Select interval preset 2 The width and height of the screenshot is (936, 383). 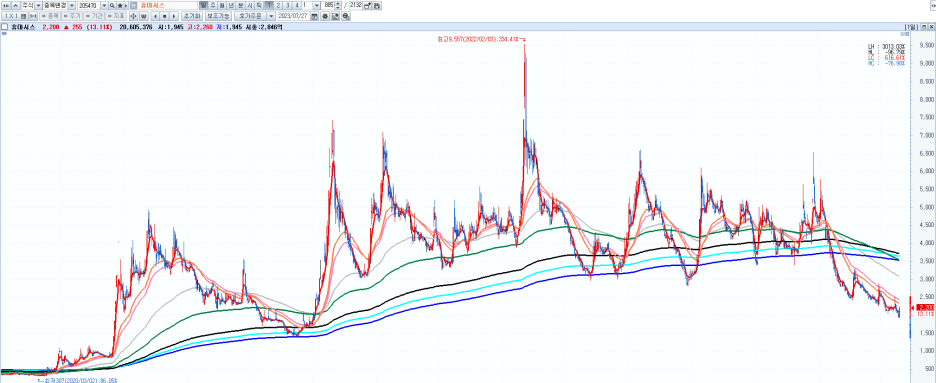pyautogui.click(x=278, y=5)
